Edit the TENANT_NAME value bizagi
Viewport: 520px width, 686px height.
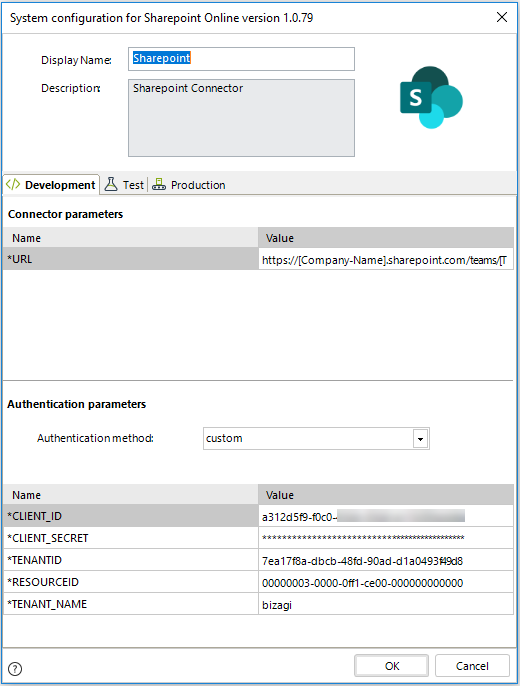(x=386, y=604)
